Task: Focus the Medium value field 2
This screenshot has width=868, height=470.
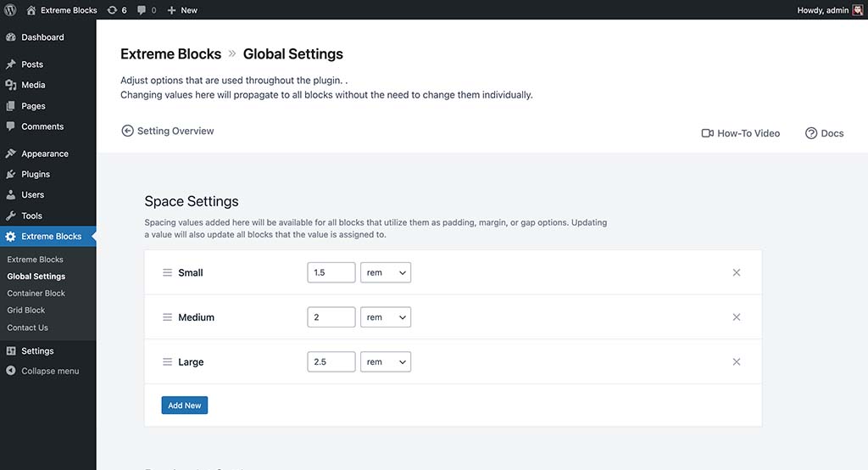Action: (x=331, y=317)
